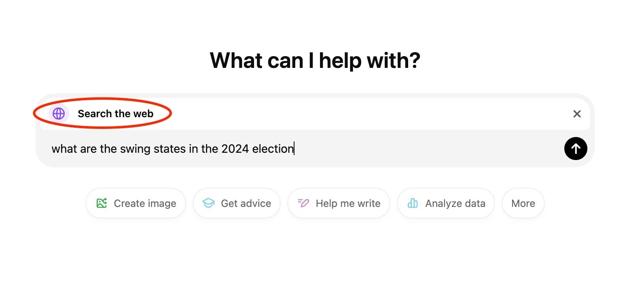Click the bar chart Analyze data icon
Image resolution: width=644 pixels, height=291 pixels.
click(x=413, y=203)
